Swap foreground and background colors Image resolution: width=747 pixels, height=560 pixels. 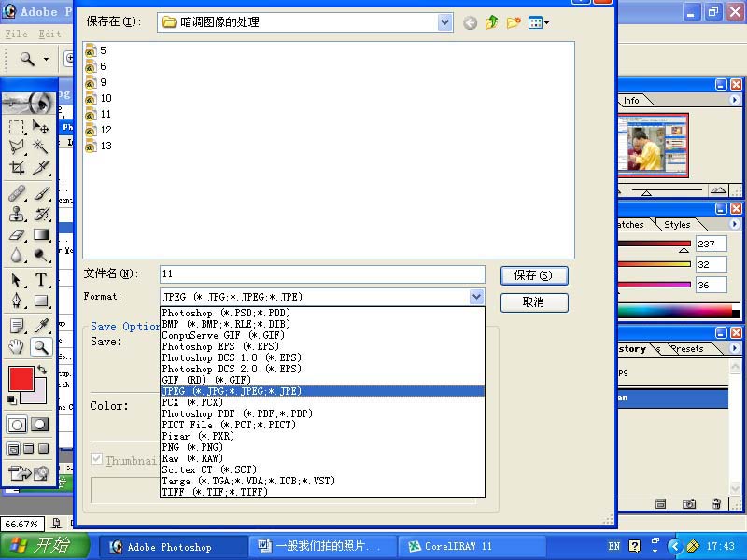point(41,371)
